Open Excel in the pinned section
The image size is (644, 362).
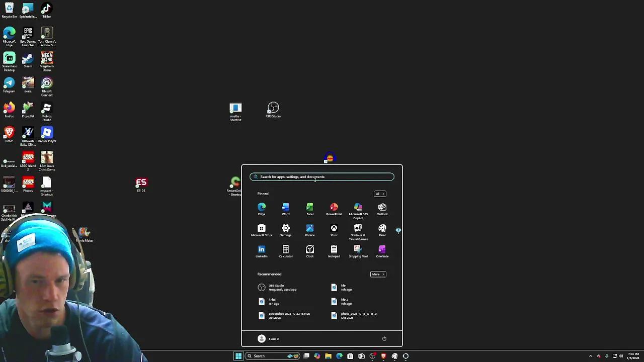(310, 210)
